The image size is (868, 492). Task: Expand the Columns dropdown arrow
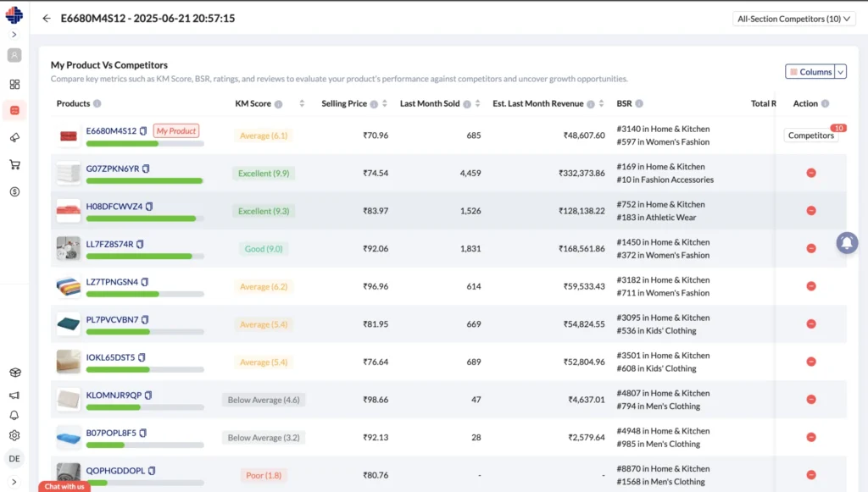coord(840,72)
